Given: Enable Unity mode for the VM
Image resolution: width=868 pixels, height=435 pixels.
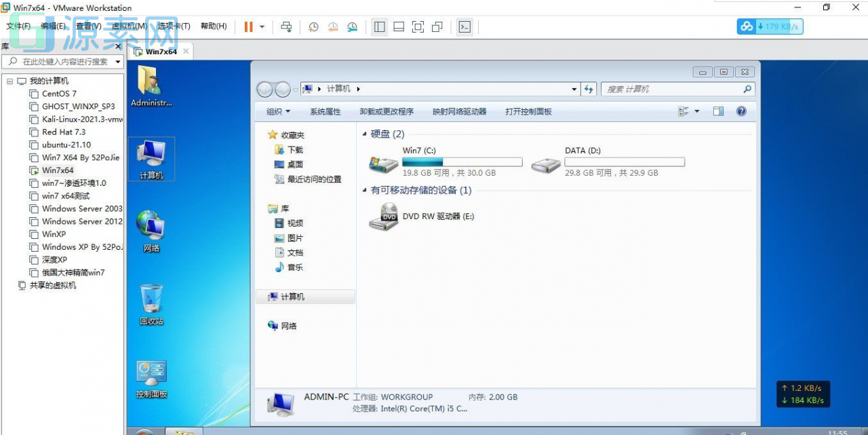Looking at the screenshot, I should tap(437, 27).
